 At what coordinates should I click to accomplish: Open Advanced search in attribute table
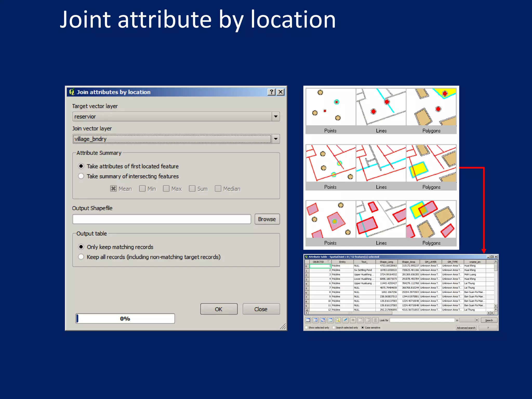pos(466,328)
